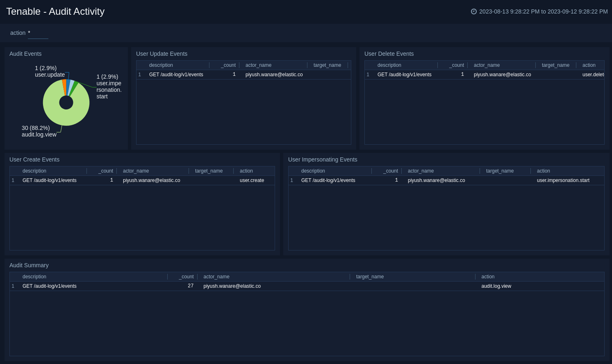Click the user.create action cell
The image size is (612, 364).
(x=252, y=180)
